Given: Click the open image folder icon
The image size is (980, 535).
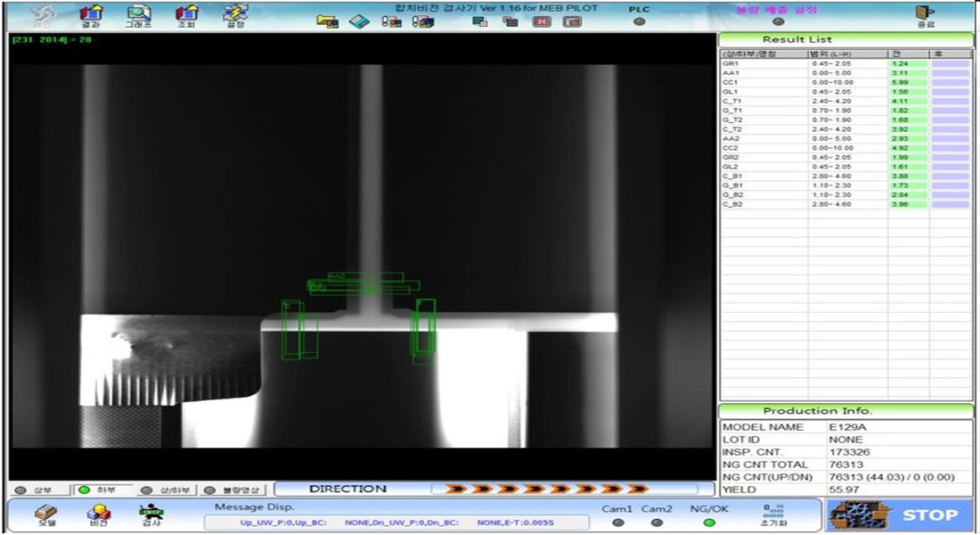Looking at the screenshot, I should coord(327,21).
